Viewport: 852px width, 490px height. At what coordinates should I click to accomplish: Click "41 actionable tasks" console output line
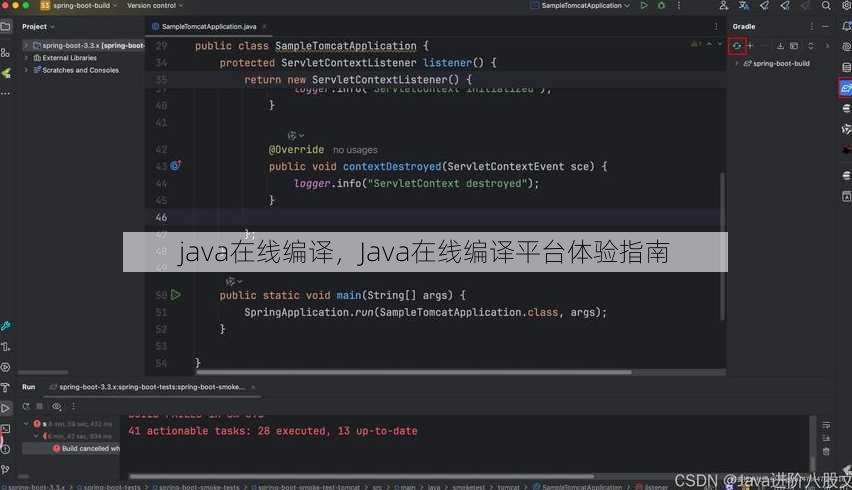tap(273, 431)
